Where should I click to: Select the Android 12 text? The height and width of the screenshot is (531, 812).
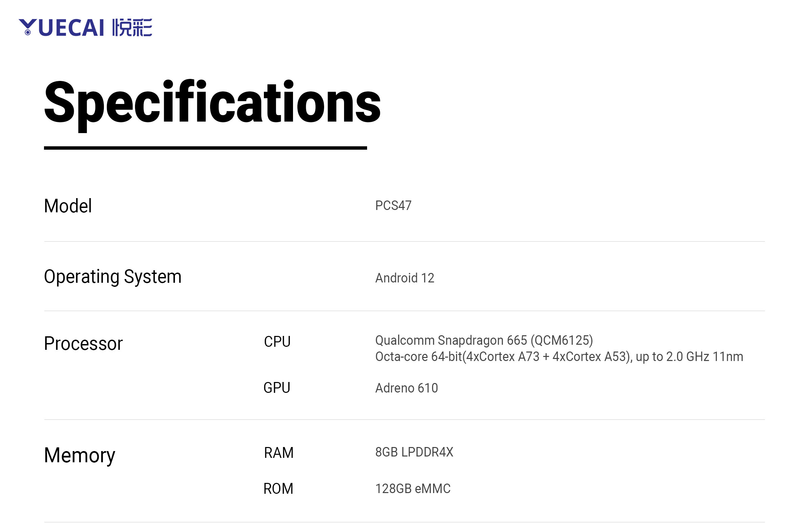click(x=405, y=278)
